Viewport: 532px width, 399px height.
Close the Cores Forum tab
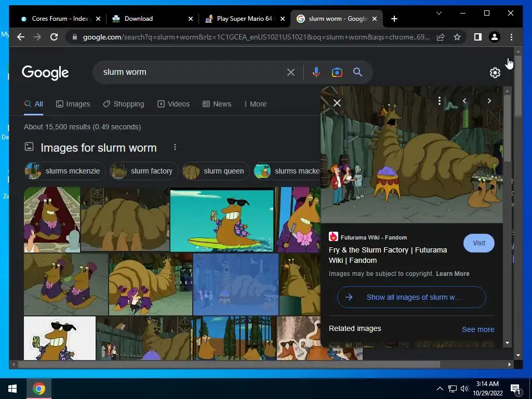click(x=98, y=19)
